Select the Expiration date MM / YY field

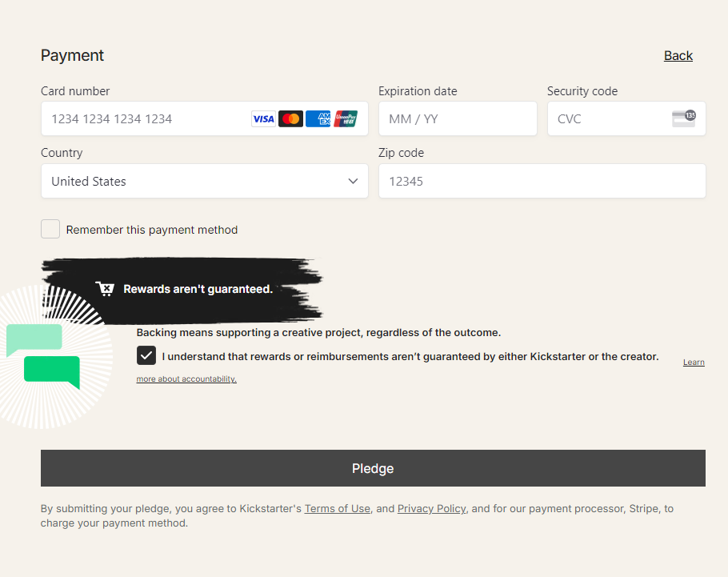(458, 119)
